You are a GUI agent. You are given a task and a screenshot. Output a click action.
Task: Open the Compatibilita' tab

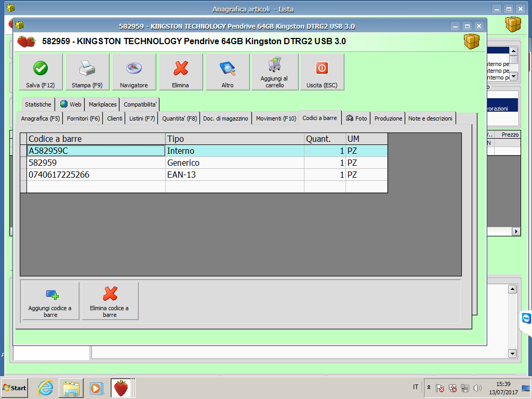tap(140, 104)
